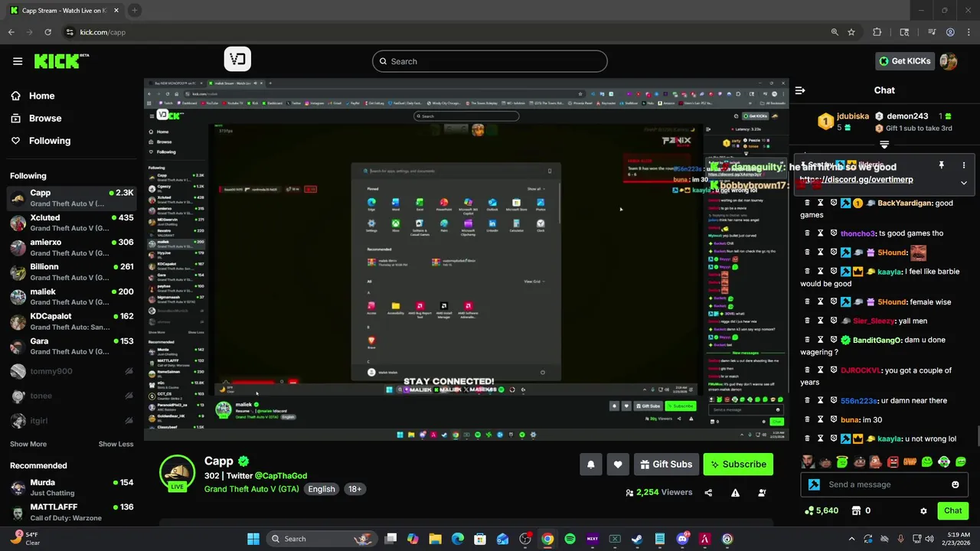The image size is (980, 551).
Task: Select amierxo in Following list
Action: 72,247
